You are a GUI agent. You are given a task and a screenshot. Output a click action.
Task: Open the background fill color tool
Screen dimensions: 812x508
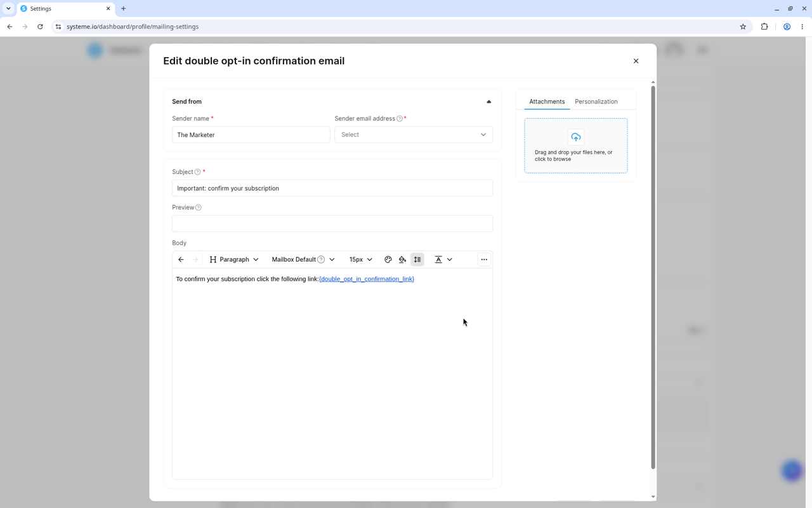click(x=402, y=260)
